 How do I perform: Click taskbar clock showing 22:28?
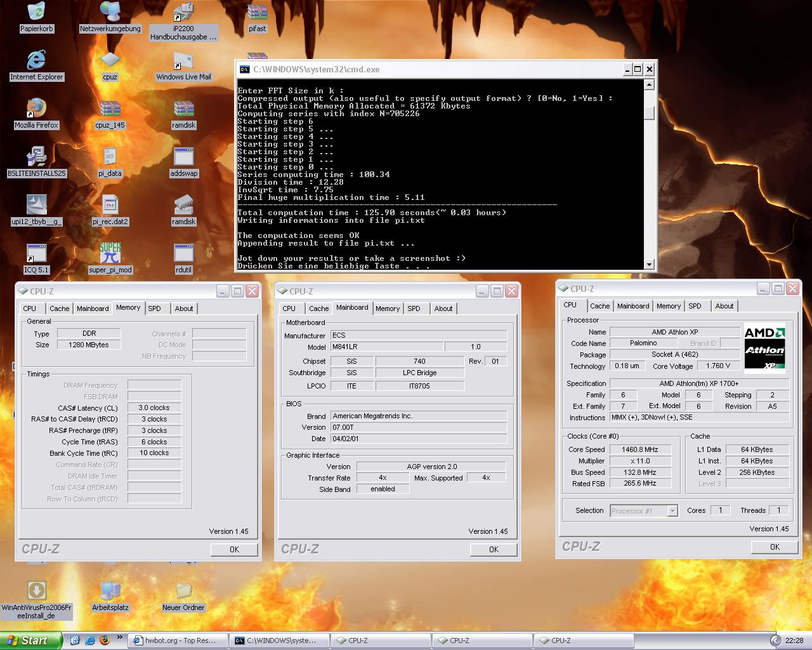[794, 640]
